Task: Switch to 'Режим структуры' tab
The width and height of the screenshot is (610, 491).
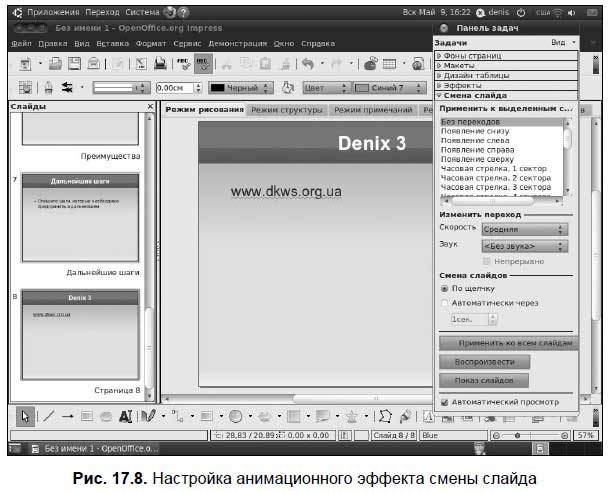Action: point(287,110)
